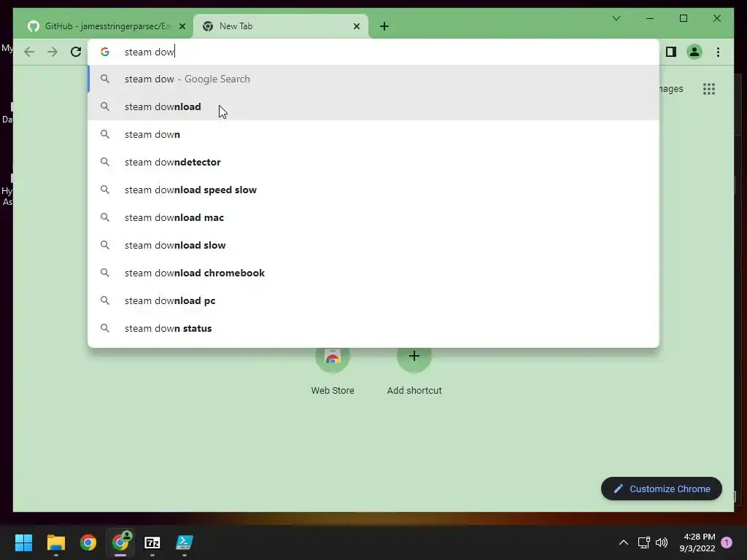Open the volume speaker tray icon
This screenshot has width=747, height=560.
click(662, 542)
